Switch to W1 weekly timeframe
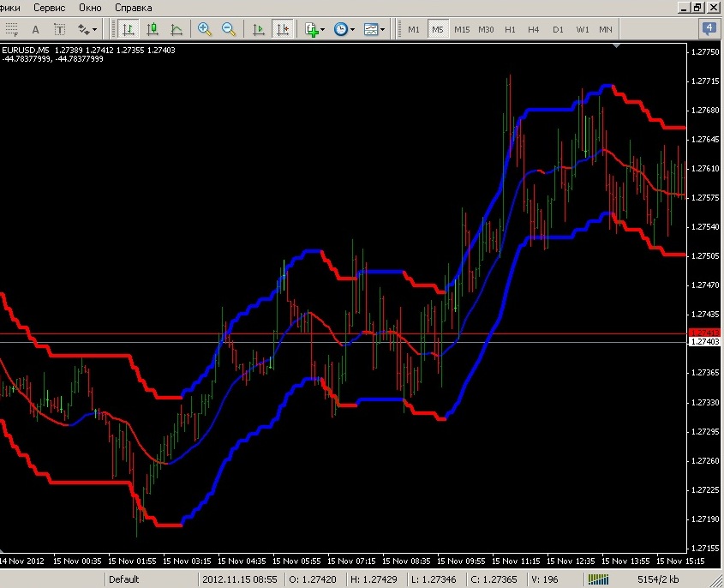 coord(583,29)
